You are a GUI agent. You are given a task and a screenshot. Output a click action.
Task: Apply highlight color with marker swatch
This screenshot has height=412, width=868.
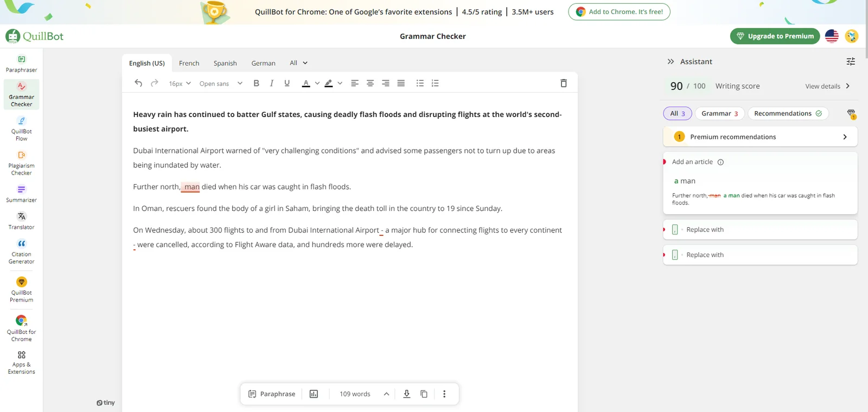click(x=329, y=83)
